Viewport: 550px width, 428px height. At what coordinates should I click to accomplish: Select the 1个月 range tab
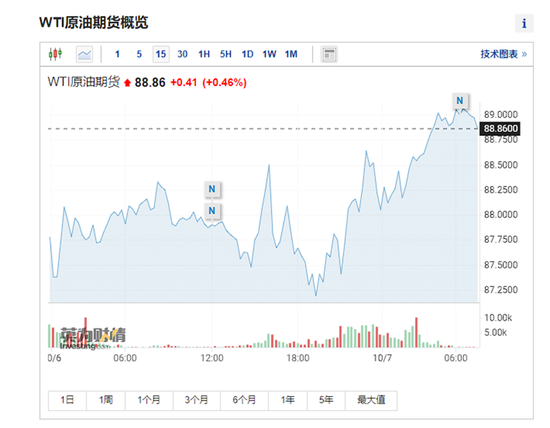[149, 400]
